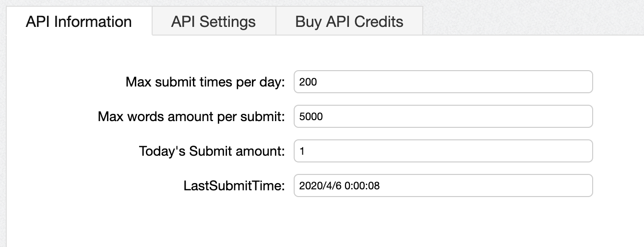Click the Max submit times per day field
This screenshot has height=247, width=644.
click(x=443, y=82)
